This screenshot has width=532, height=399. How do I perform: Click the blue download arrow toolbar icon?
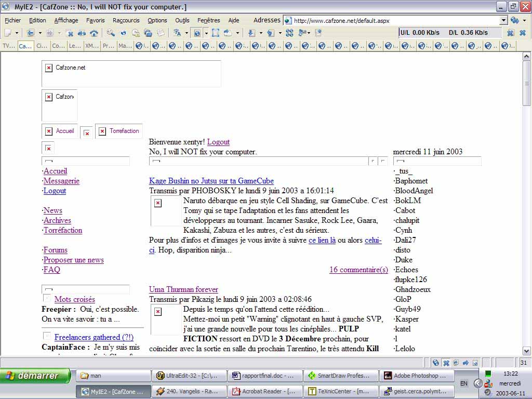251,33
